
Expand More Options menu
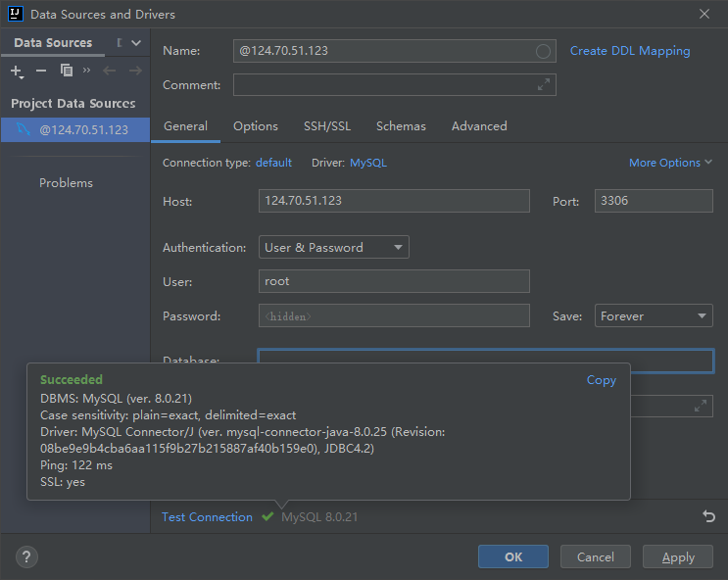(670, 163)
